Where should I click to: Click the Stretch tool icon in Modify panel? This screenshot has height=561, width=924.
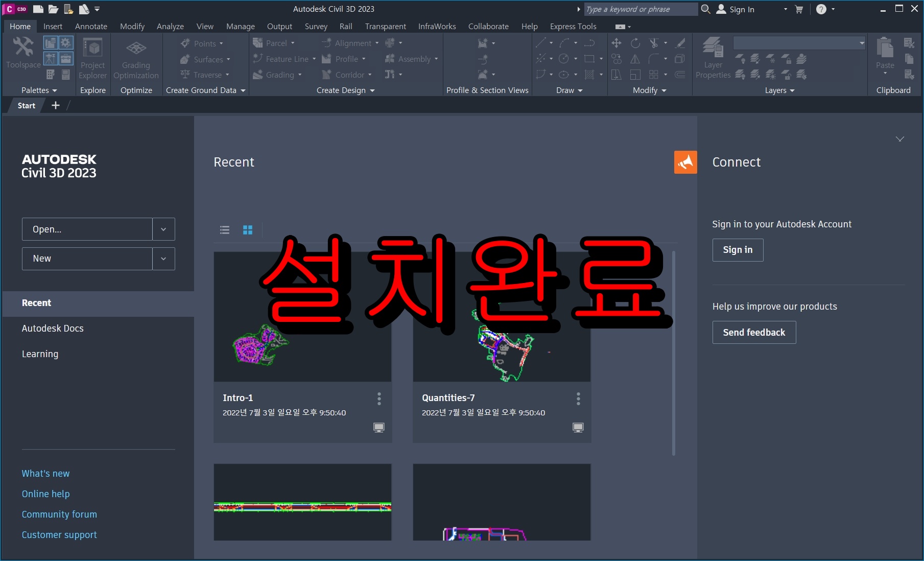point(617,75)
